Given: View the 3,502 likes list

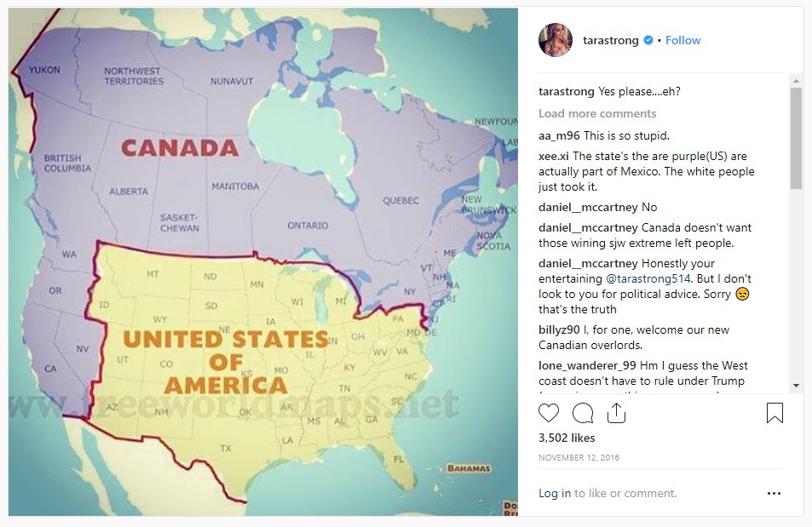Looking at the screenshot, I should click(567, 438).
